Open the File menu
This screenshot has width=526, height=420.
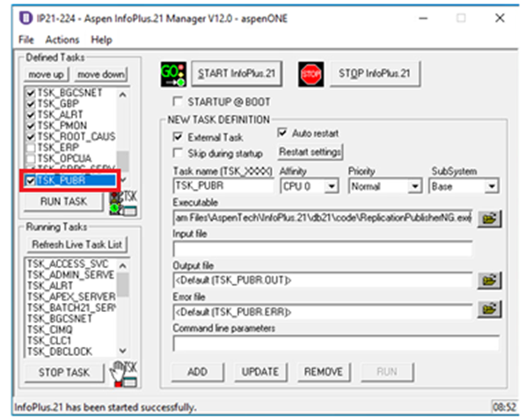26,40
